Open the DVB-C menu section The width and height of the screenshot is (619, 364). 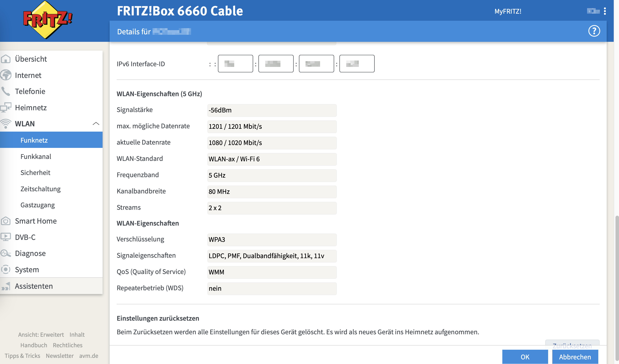point(25,237)
